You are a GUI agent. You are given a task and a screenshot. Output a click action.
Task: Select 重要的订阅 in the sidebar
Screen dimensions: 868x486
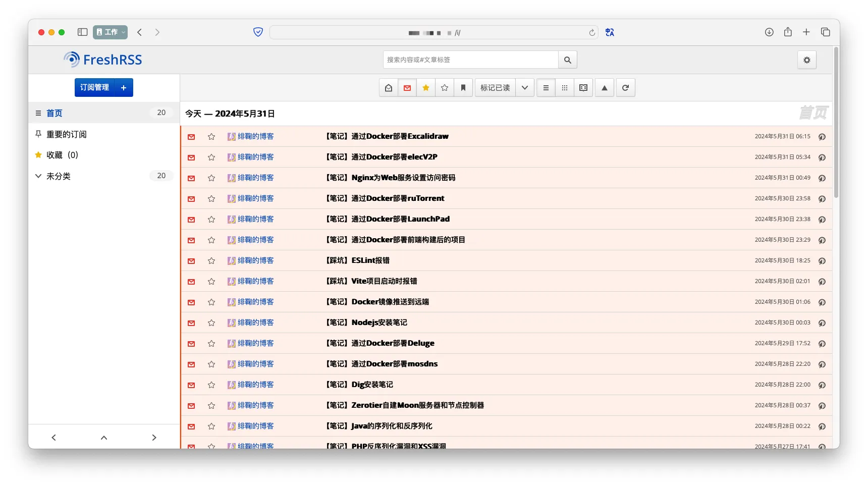coord(66,134)
